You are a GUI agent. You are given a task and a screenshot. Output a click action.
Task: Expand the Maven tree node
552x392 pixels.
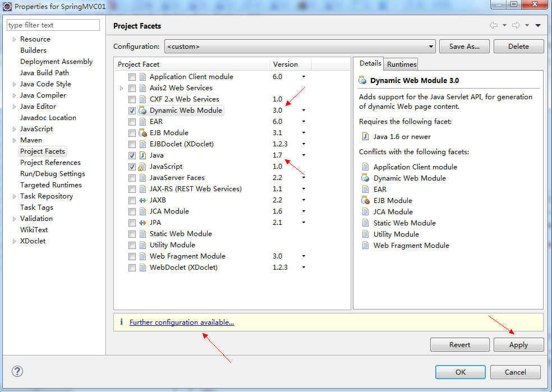[x=14, y=140]
